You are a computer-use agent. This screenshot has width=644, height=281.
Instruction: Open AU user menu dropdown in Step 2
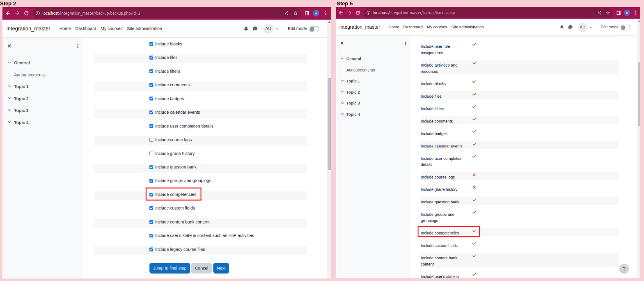tap(271, 28)
